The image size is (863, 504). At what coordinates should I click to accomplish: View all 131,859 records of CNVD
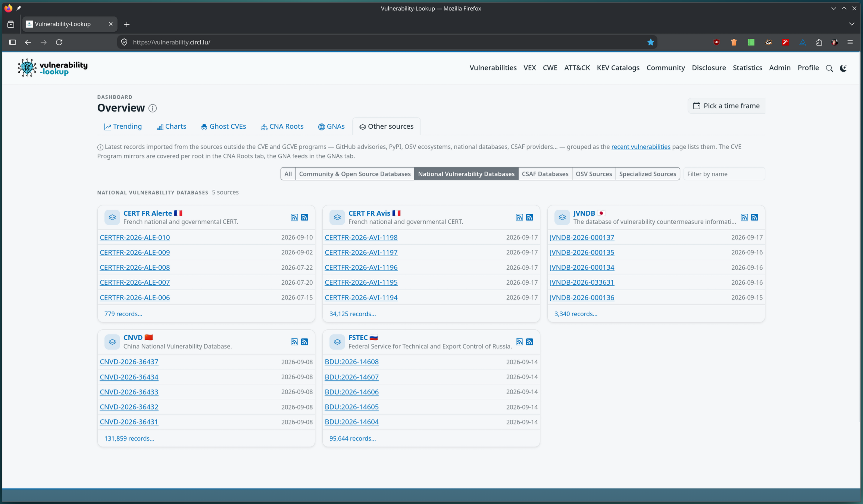click(x=129, y=439)
